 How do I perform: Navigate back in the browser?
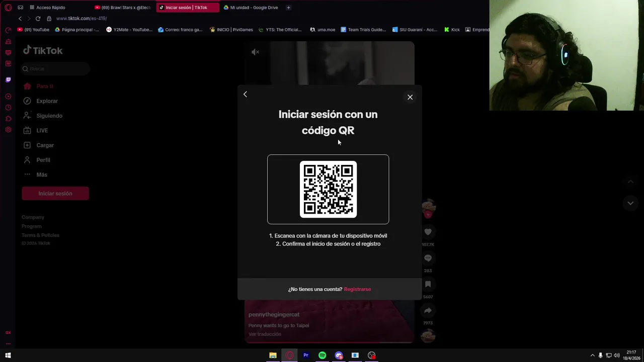[x=20, y=19]
